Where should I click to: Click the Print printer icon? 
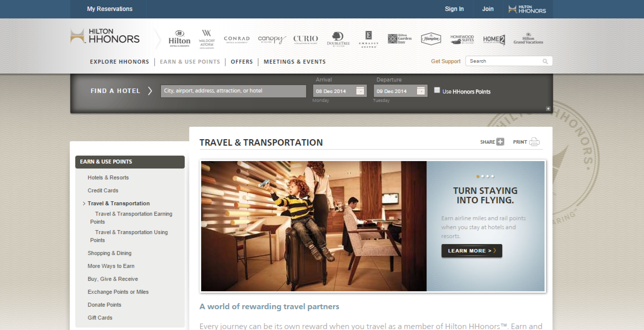click(535, 142)
